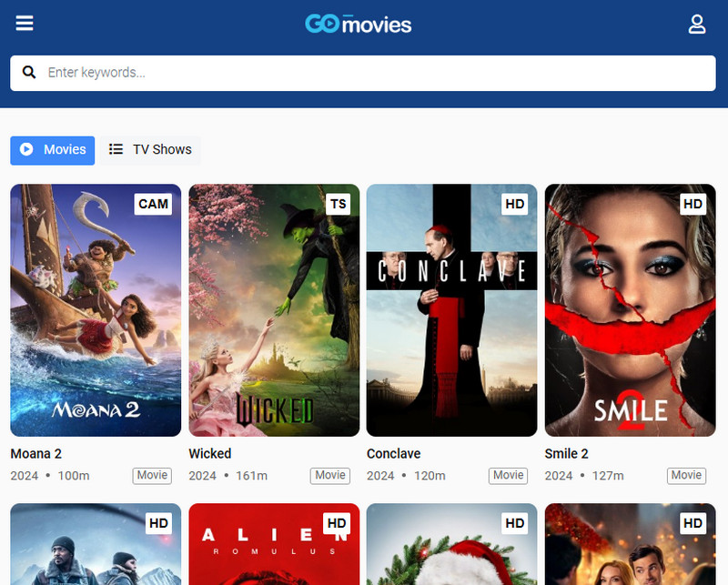Click the 2024 • 120m text under Conclave
728x585 pixels.
coord(406,476)
